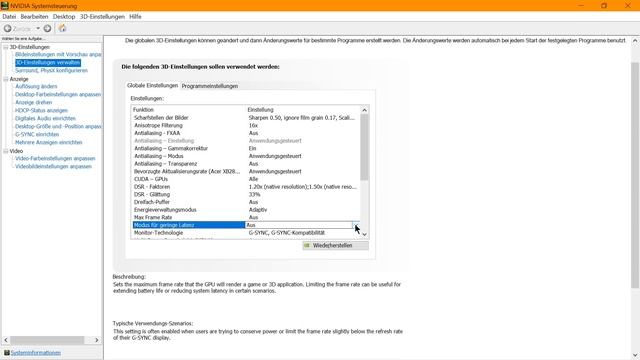Open G-SYNC einrichten page

coord(37,134)
